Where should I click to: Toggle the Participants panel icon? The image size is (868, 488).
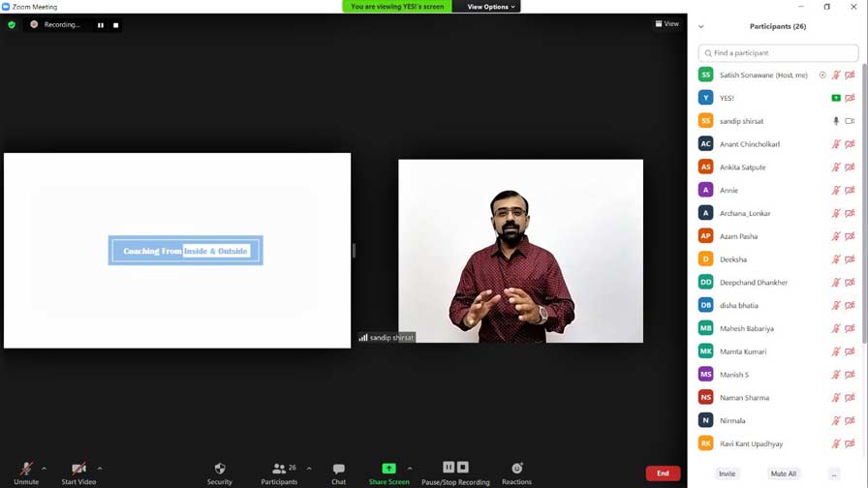[x=279, y=468]
